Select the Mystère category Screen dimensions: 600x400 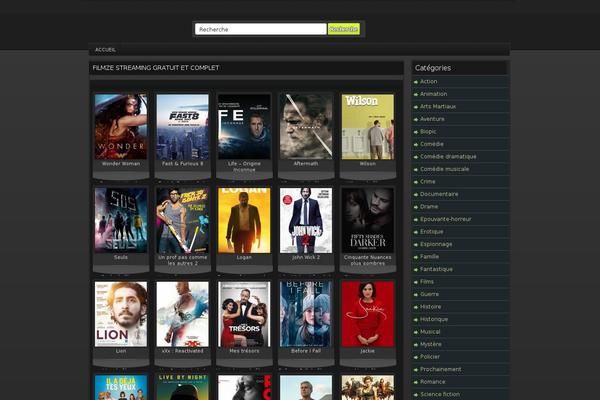coord(431,344)
